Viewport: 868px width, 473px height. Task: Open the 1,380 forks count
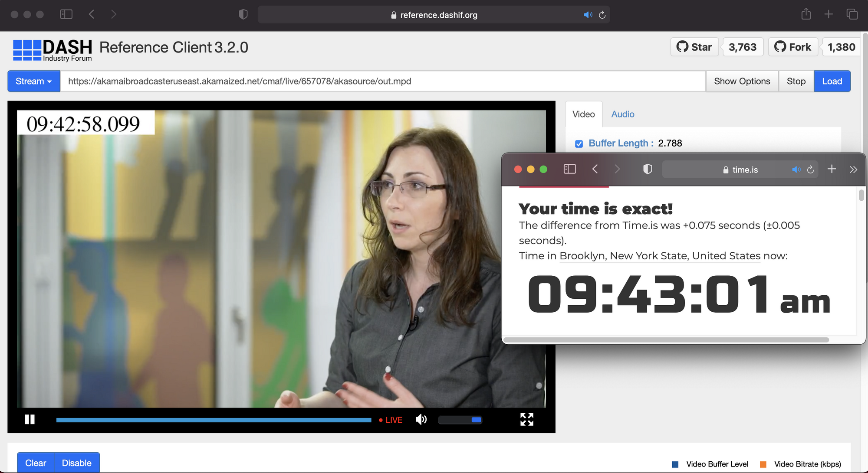(x=841, y=47)
